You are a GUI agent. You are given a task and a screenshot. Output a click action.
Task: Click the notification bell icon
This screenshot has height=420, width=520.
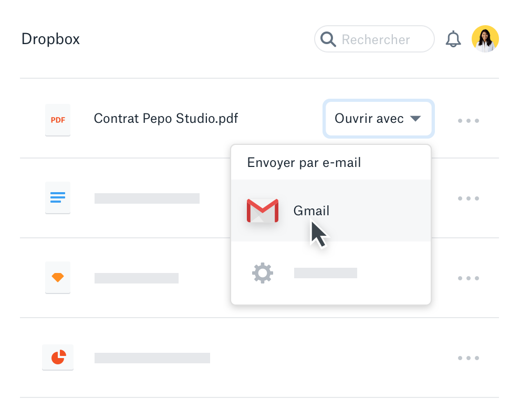click(453, 39)
